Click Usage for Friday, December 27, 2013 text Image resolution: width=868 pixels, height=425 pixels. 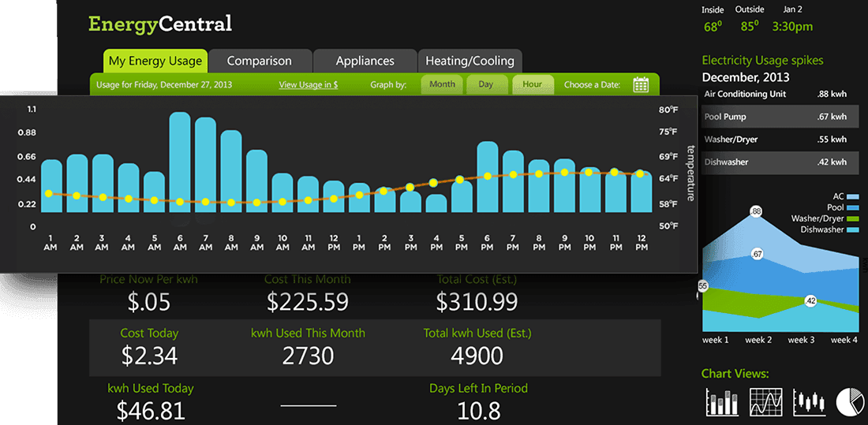tap(164, 85)
